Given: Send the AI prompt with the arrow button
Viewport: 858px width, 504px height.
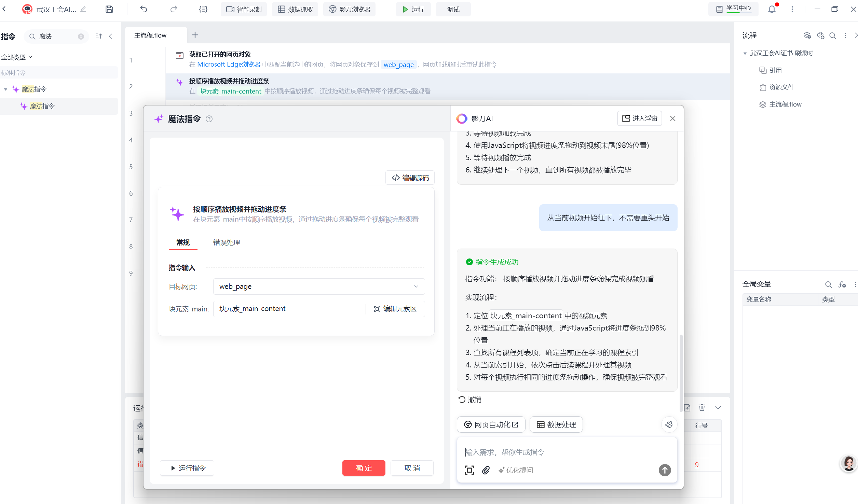Looking at the screenshot, I should [664, 470].
